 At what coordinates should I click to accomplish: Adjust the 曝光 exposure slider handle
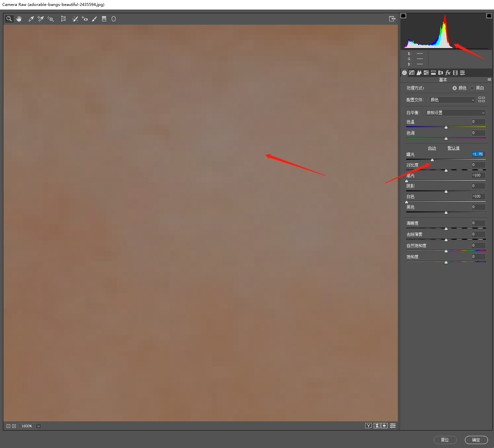tap(432, 160)
